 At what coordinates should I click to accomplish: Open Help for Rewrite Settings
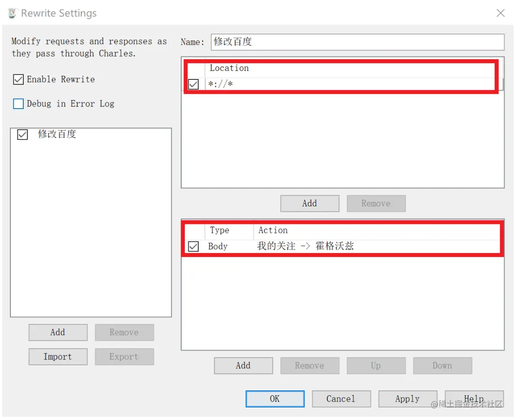(474, 399)
